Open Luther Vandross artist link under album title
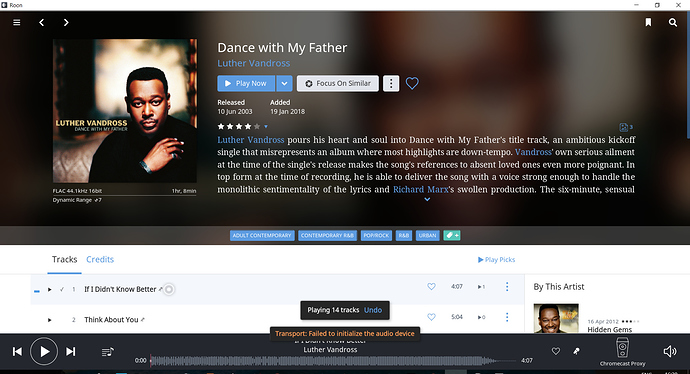 click(x=253, y=63)
